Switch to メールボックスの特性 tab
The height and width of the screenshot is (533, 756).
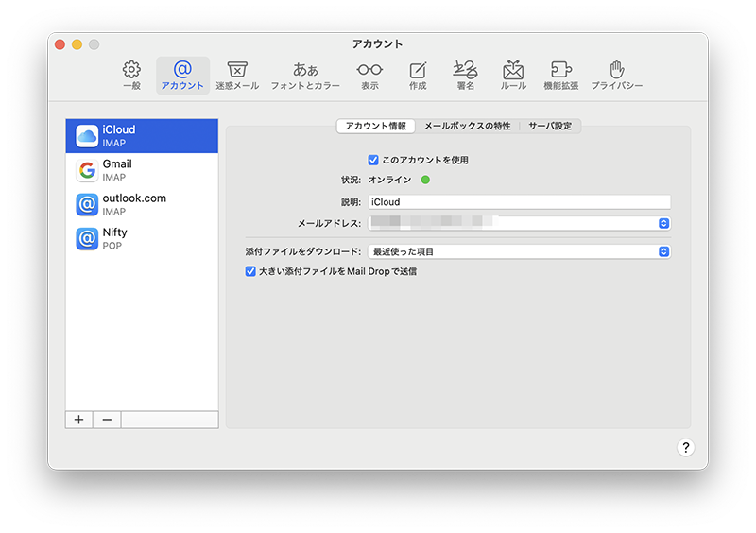click(x=467, y=126)
